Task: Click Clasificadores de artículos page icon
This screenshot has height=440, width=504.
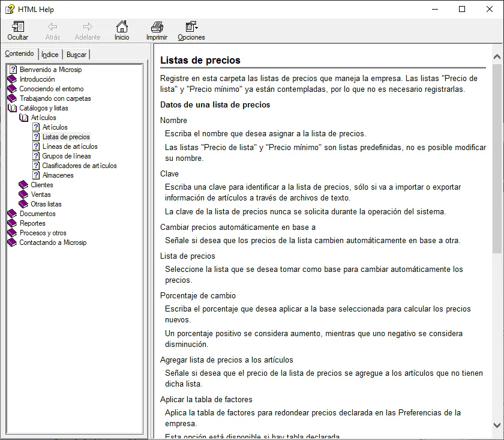Action: click(x=37, y=166)
